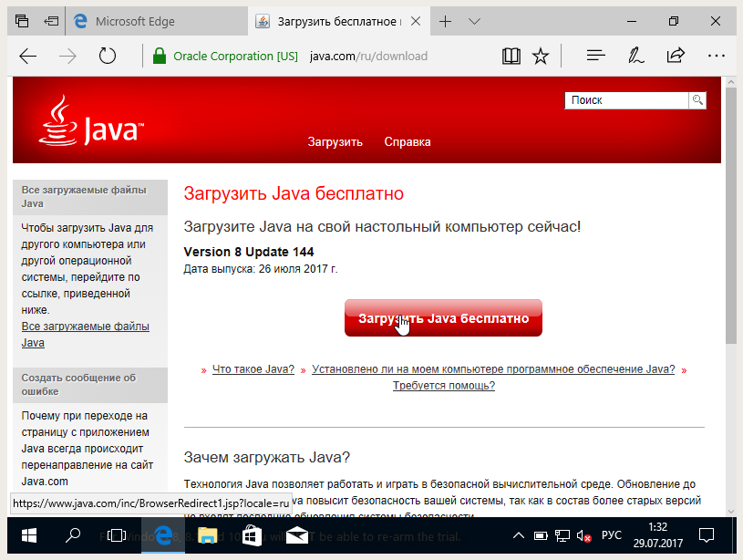Click the search magnifier next to Поиск
Viewport: 743px width, 560px height.
[697, 100]
